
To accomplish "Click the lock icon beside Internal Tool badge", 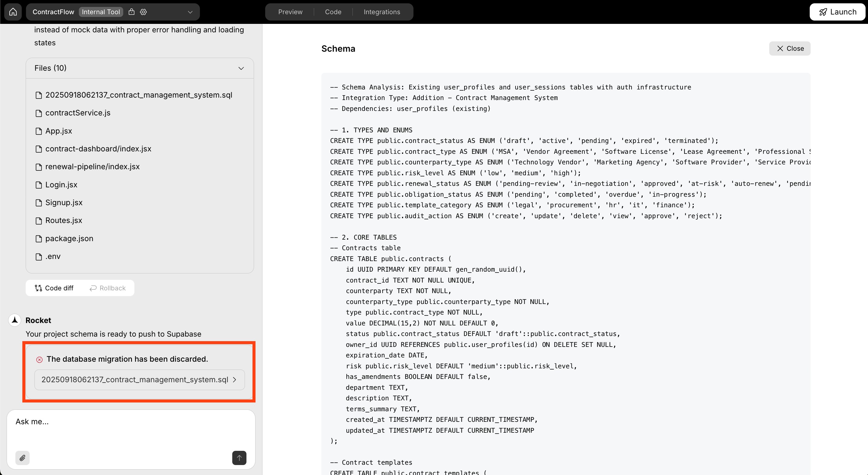I will coord(131,11).
